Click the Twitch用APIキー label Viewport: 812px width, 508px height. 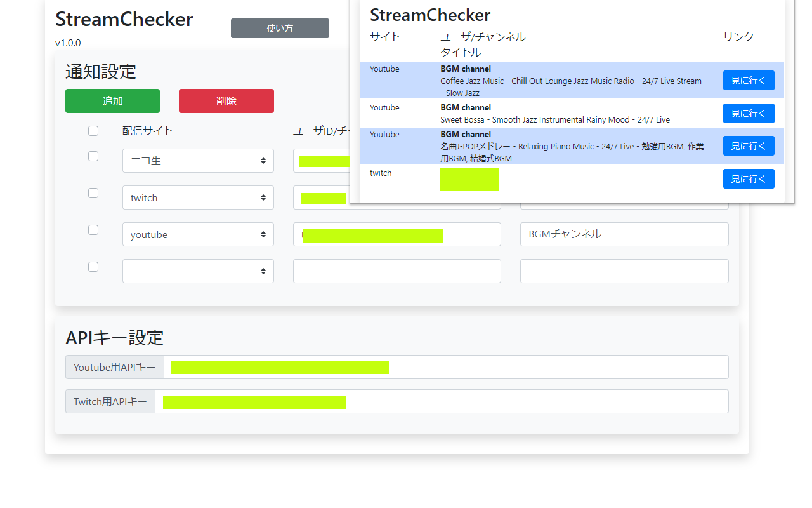click(x=110, y=401)
